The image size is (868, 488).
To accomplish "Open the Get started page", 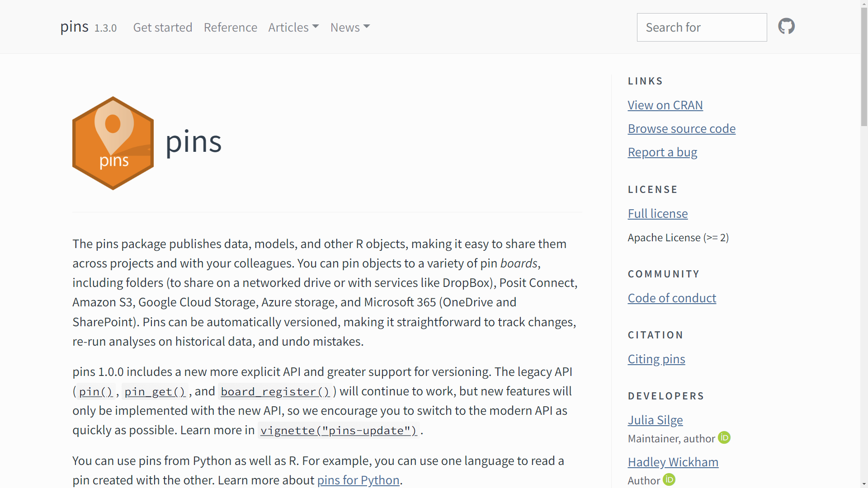I will [163, 27].
